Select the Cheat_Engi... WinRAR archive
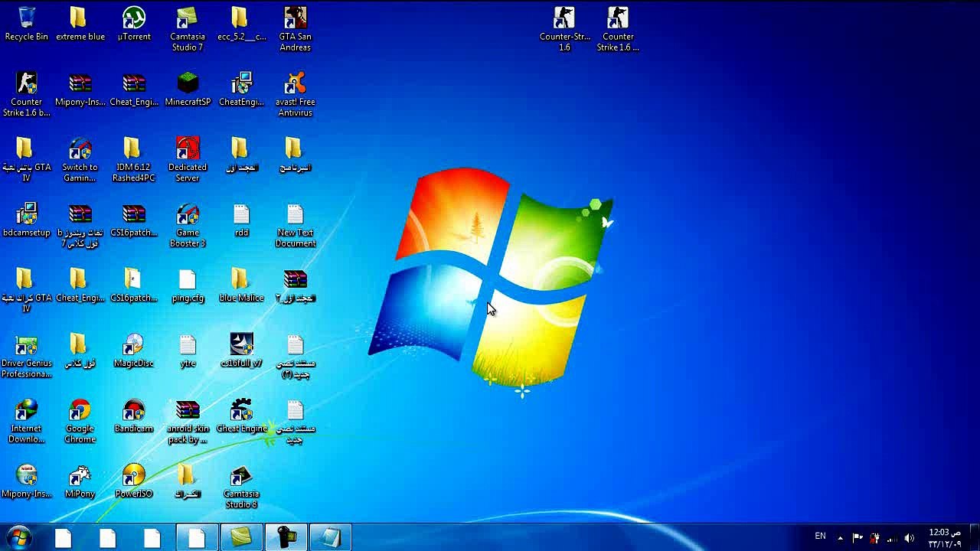The height and width of the screenshot is (551, 980). click(x=134, y=90)
